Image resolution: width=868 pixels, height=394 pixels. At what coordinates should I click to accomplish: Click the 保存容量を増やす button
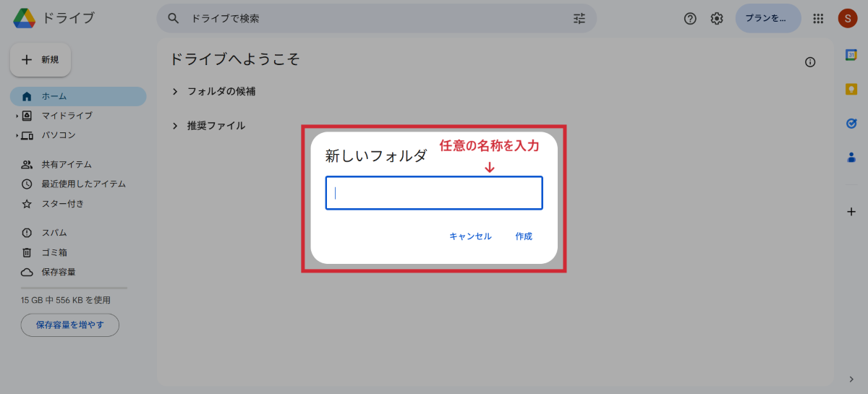coord(70,325)
